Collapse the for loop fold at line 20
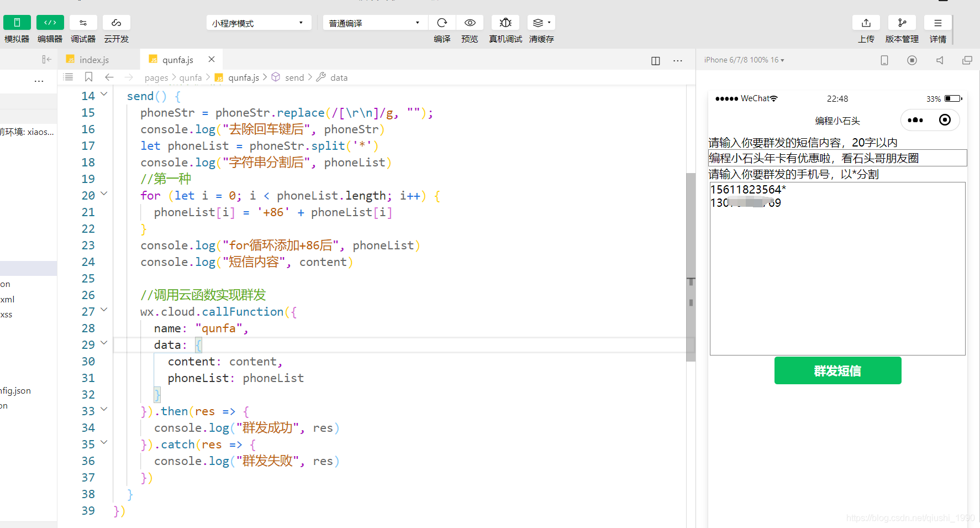This screenshot has width=980, height=528. click(x=104, y=194)
